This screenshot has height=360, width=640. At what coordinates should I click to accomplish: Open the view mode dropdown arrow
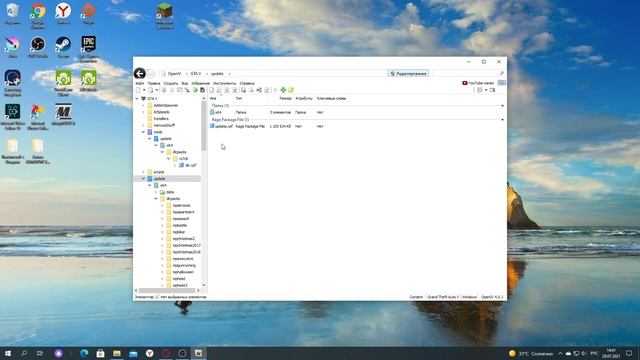coord(486,90)
